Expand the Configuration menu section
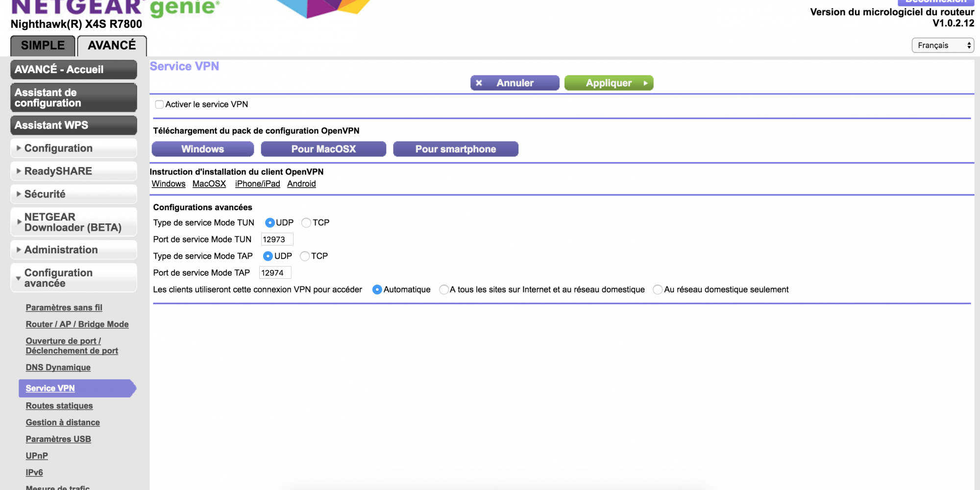 coord(73,148)
